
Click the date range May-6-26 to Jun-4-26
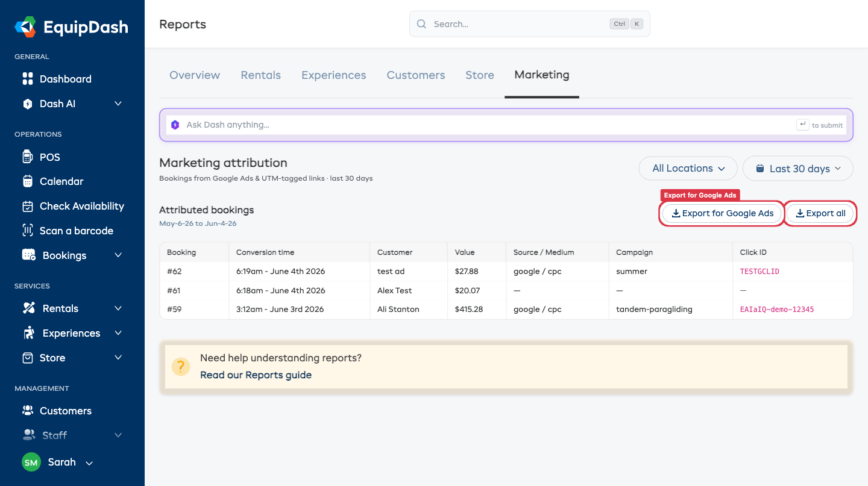pyautogui.click(x=198, y=223)
